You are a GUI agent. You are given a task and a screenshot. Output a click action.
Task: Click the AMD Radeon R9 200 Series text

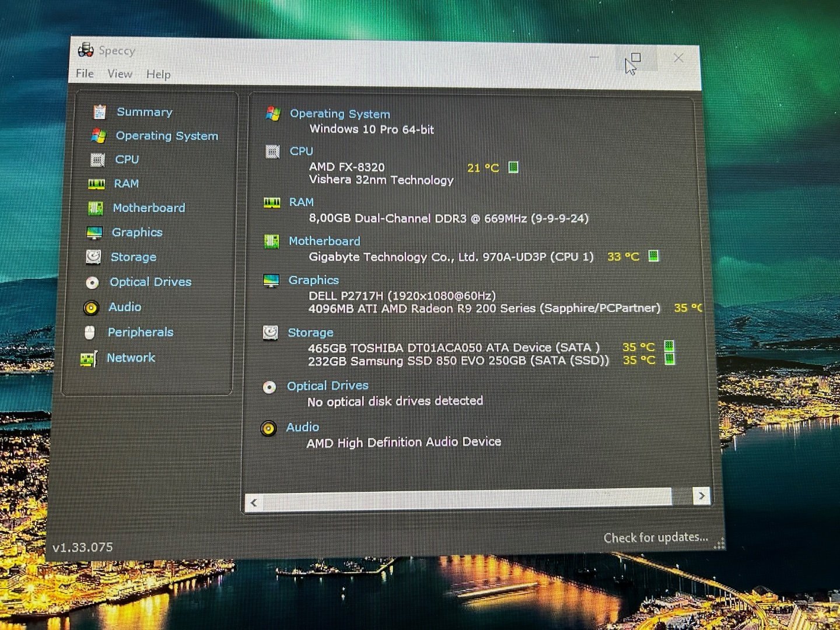pos(484,308)
